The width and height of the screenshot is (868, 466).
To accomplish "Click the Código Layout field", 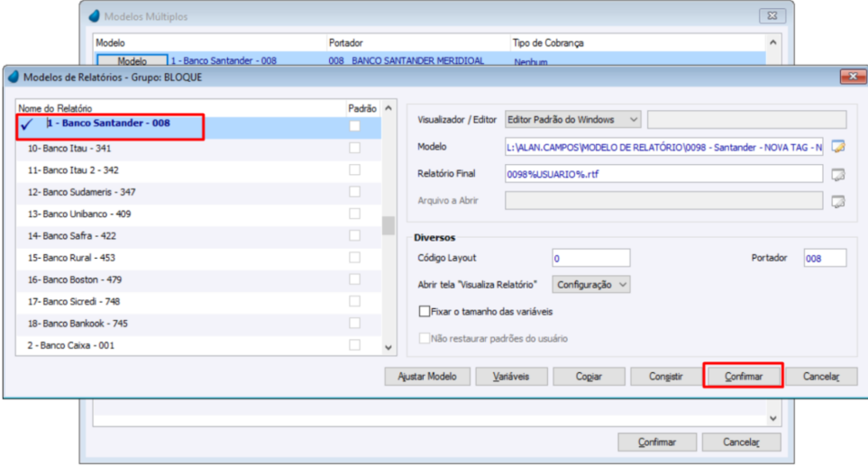I will point(590,258).
